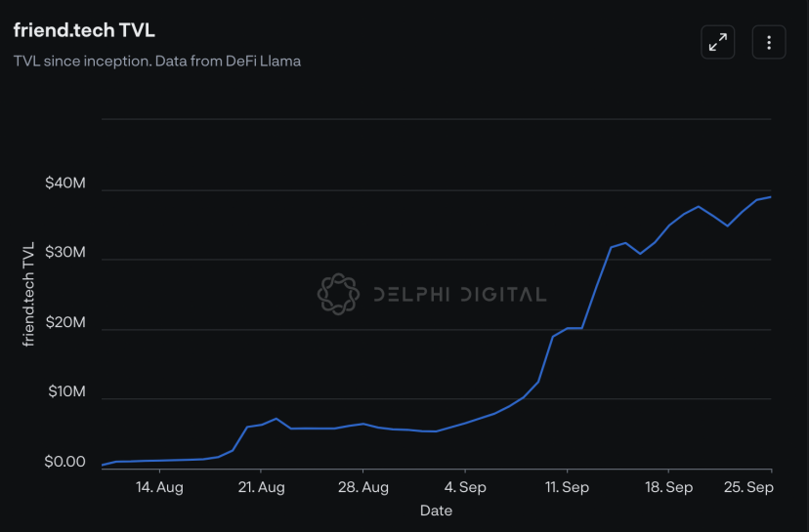Select the $40M y-axis label
The image size is (809, 532).
(65, 183)
